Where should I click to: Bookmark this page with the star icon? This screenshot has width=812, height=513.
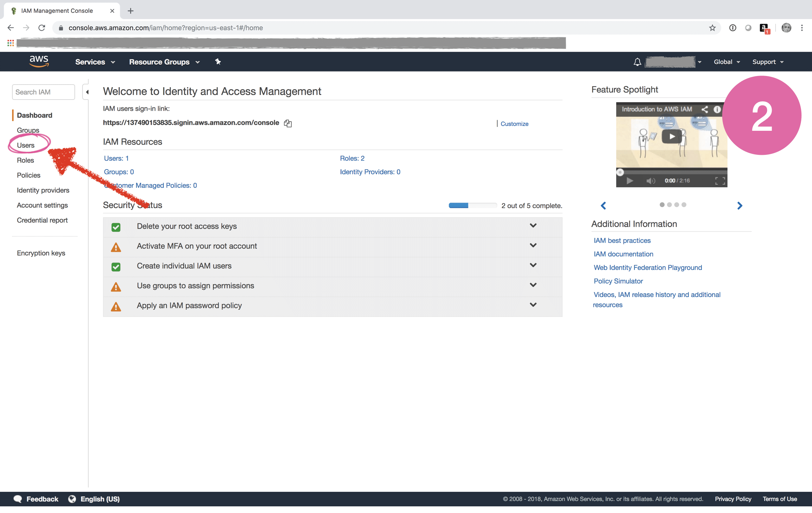pyautogui.click(x=712, y=28)
